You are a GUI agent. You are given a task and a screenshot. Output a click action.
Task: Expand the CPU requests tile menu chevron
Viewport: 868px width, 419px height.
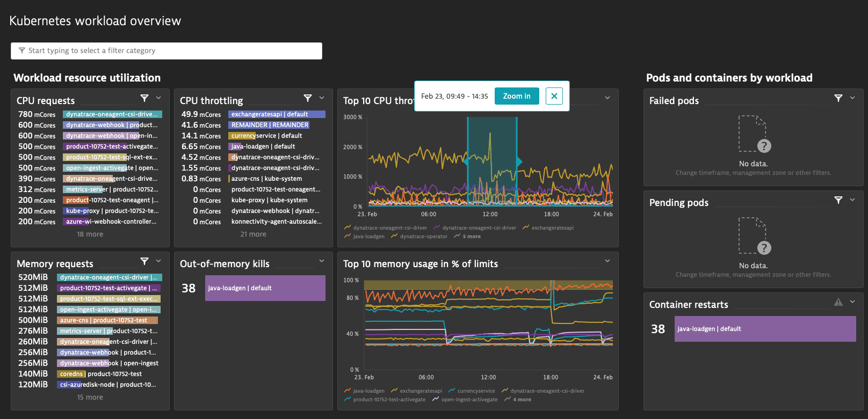[x=158, y=98]
